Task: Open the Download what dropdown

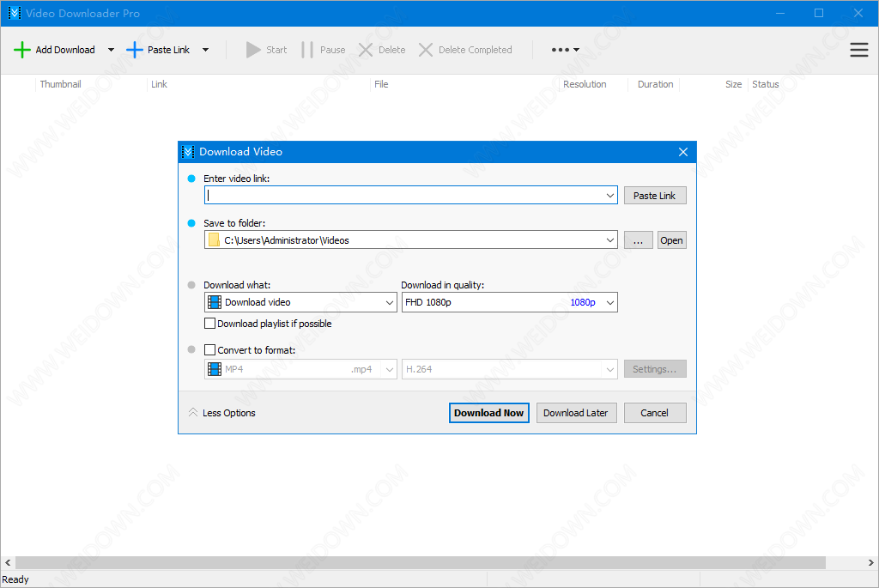Action: pyautogui.click(x=390, y=303)
